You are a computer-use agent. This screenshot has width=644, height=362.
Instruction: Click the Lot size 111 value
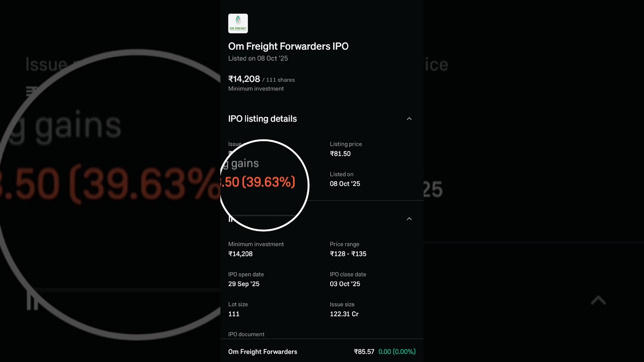point(234,314)
